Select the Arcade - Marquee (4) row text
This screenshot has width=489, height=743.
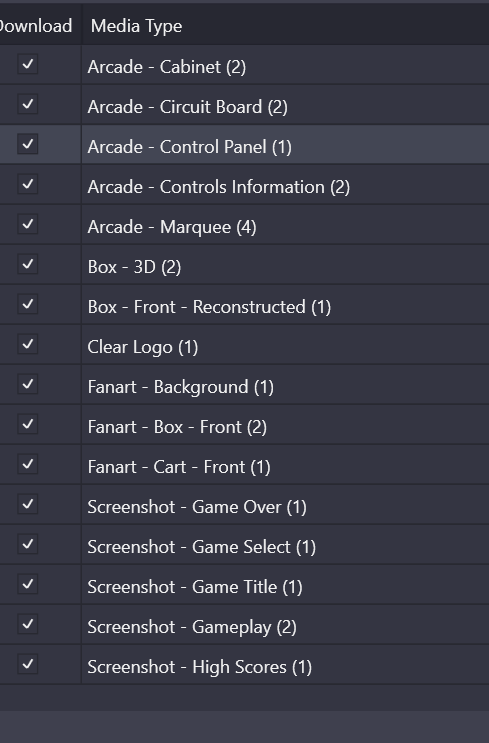tap(172, 227)
